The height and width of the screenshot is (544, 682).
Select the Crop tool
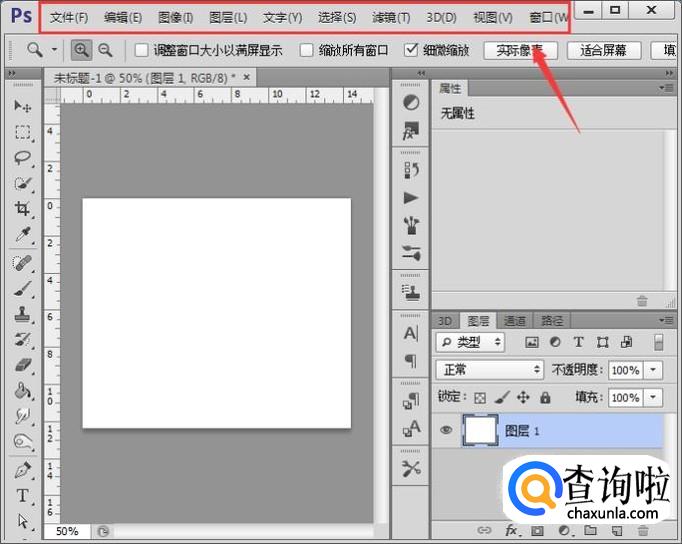tap(22, 209)
